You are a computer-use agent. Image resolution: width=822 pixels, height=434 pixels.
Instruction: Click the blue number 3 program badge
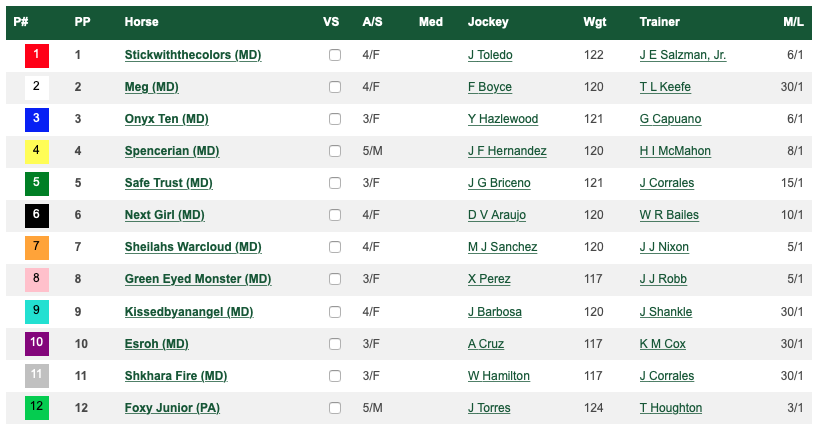(36, 119)
